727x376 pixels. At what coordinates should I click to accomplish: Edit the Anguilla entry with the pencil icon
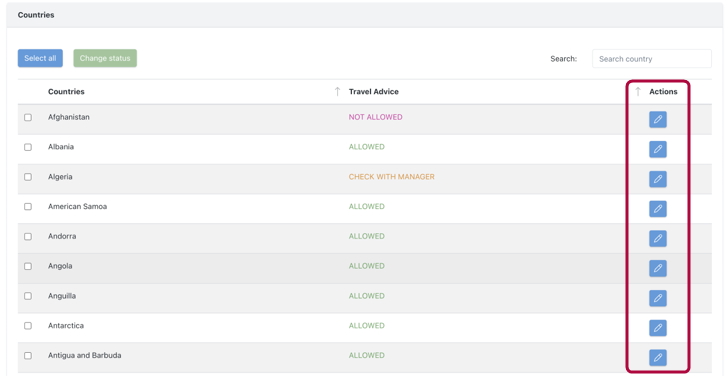point(657,298)
